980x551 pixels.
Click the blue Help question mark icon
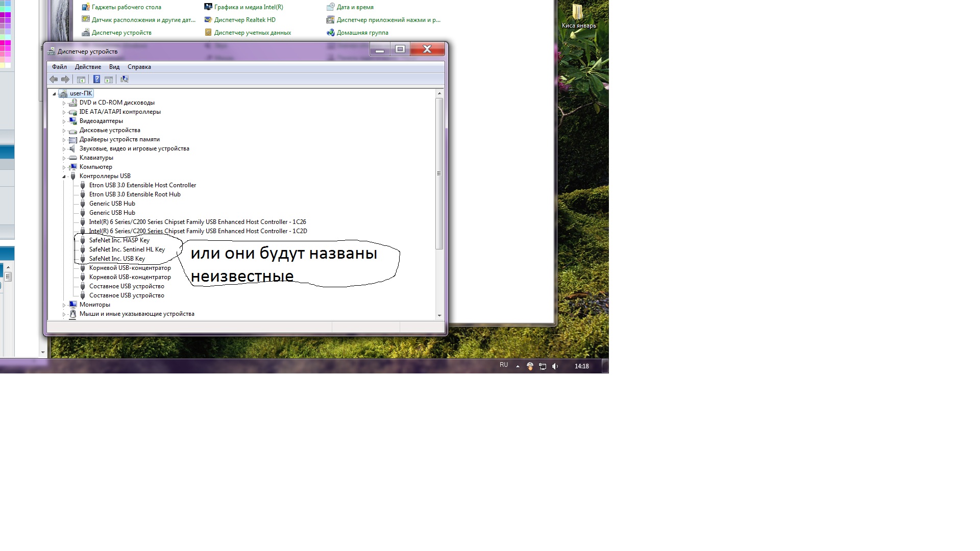(96, 79)
